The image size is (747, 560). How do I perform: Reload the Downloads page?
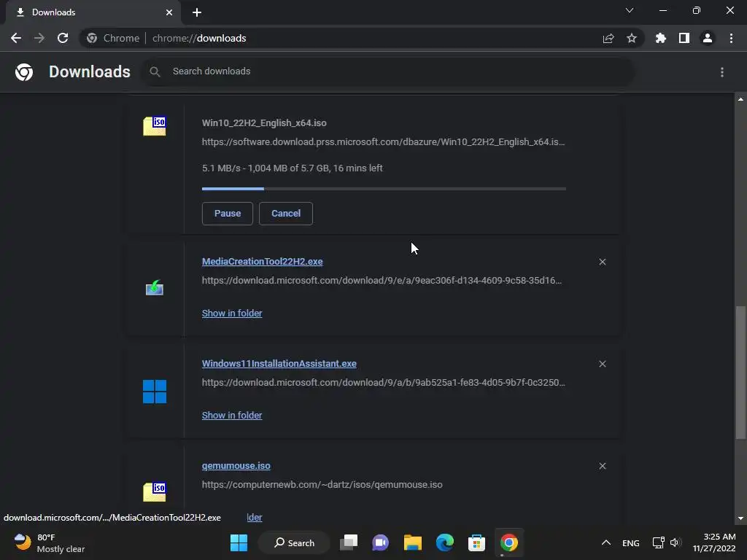coord(63,38)
